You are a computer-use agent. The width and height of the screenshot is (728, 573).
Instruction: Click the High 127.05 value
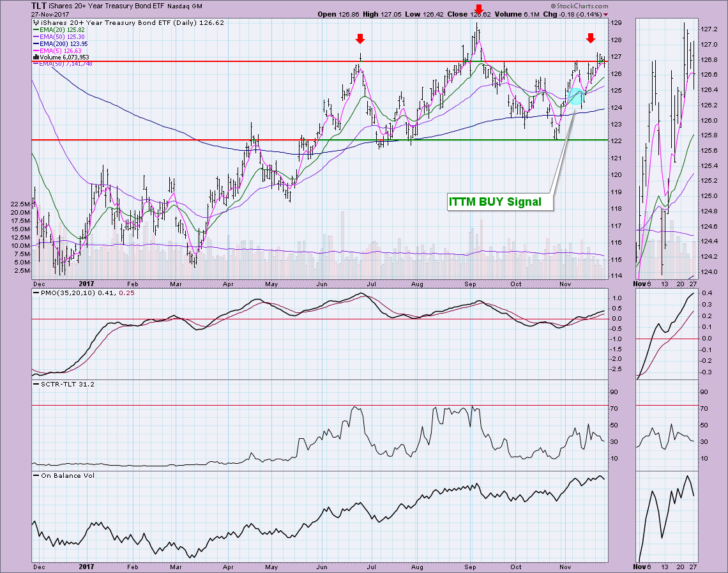coord(382,15)
